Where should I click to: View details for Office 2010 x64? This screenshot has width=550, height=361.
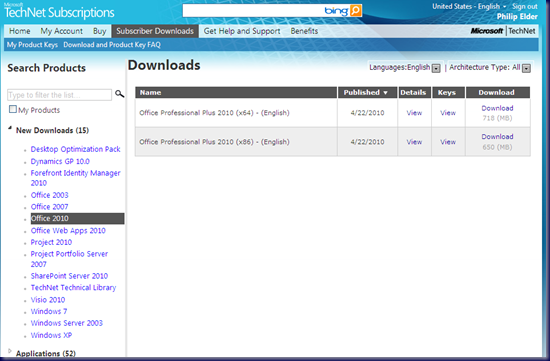pyautogui.click(x=414, y=113)
